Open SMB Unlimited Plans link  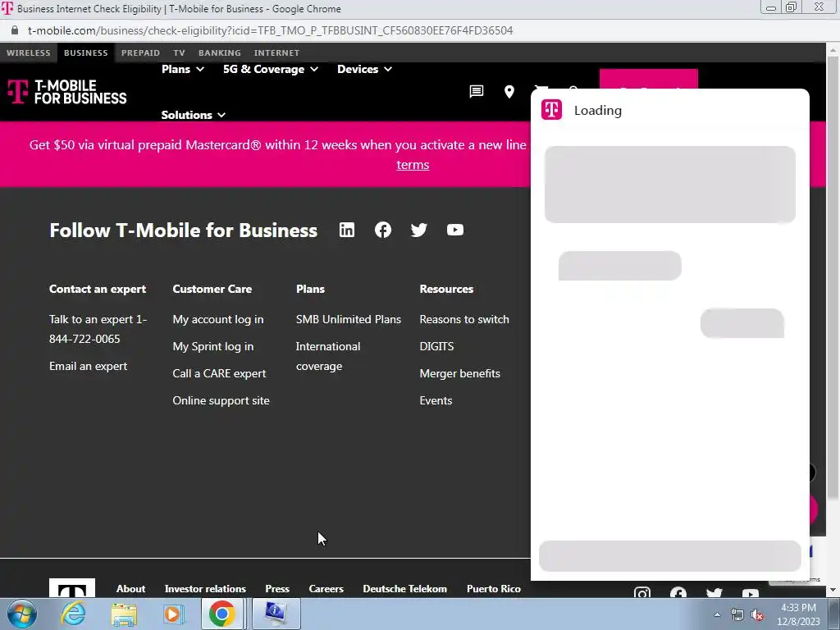(349, 319)
